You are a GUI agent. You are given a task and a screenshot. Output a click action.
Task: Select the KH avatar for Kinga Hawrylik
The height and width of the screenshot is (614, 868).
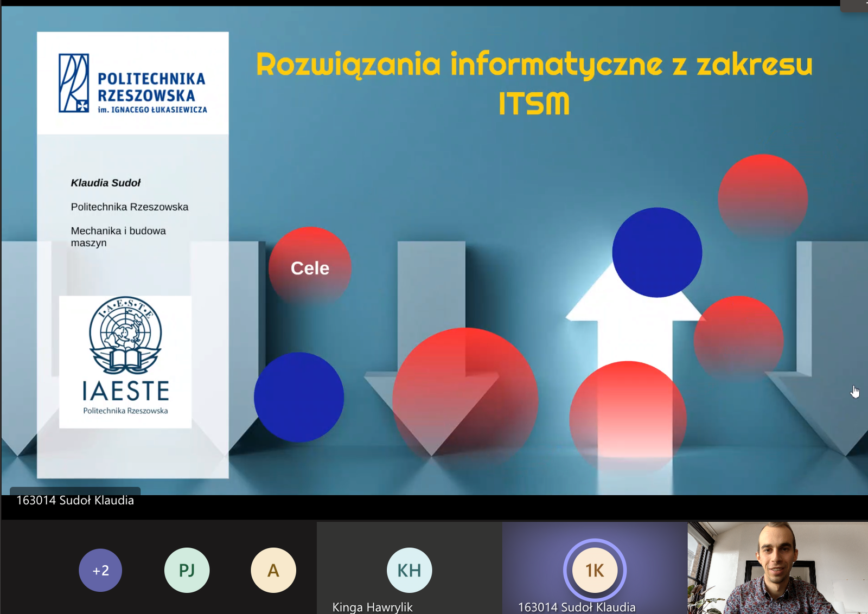click(409, 570)
